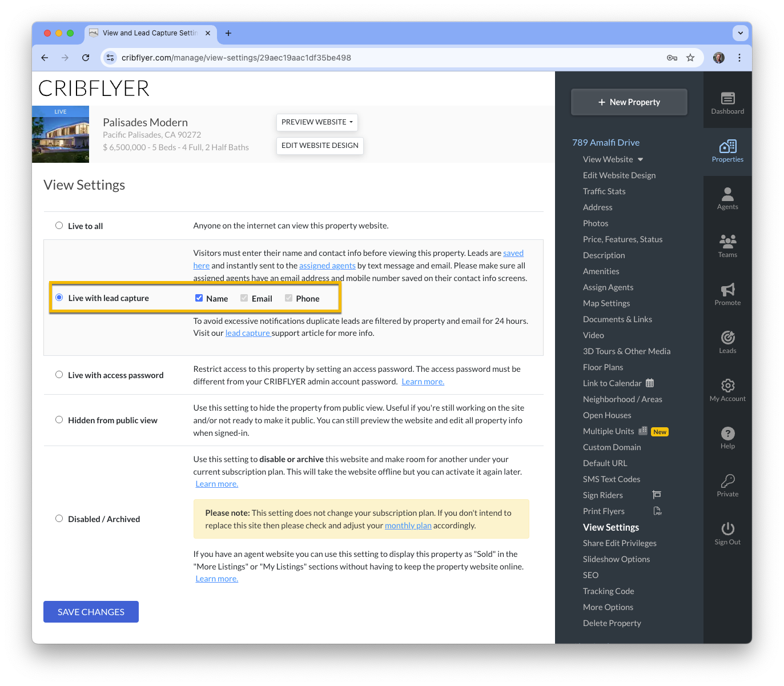Open Edit Website Design in sidebar menu
Screen dimensions: 784x686
click(619, 175)
